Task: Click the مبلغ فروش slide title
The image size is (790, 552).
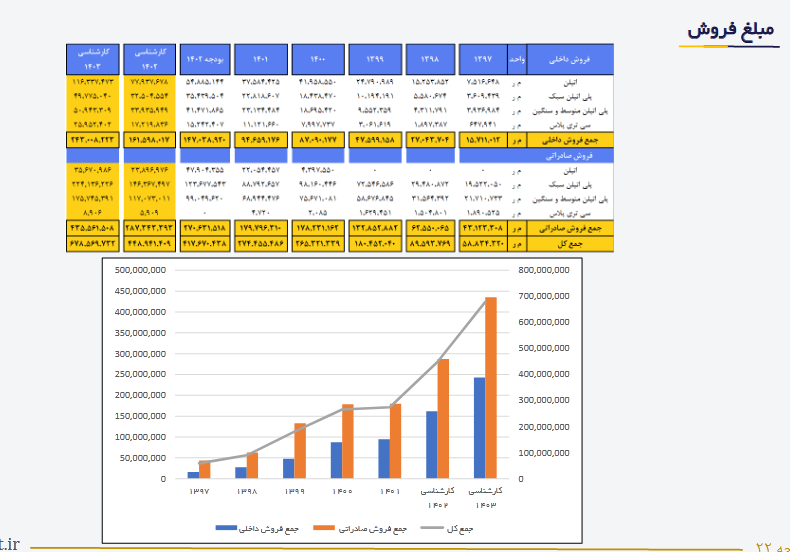Action: (x=732, y=30)
